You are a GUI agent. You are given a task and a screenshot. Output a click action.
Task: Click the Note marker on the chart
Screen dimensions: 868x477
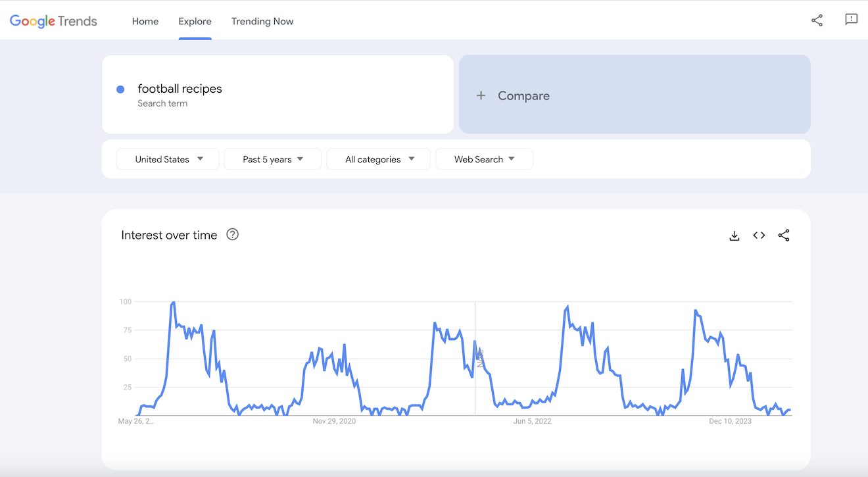point(480,358)
